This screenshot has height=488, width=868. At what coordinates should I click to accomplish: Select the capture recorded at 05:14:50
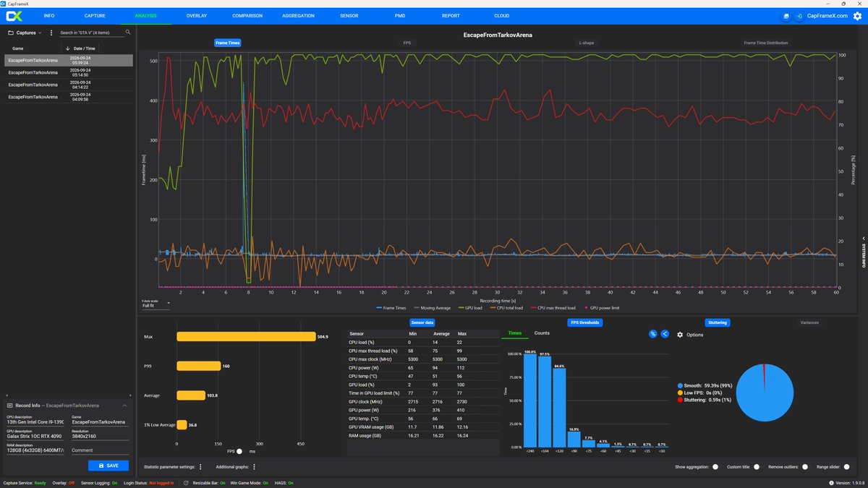pos(69,72)
